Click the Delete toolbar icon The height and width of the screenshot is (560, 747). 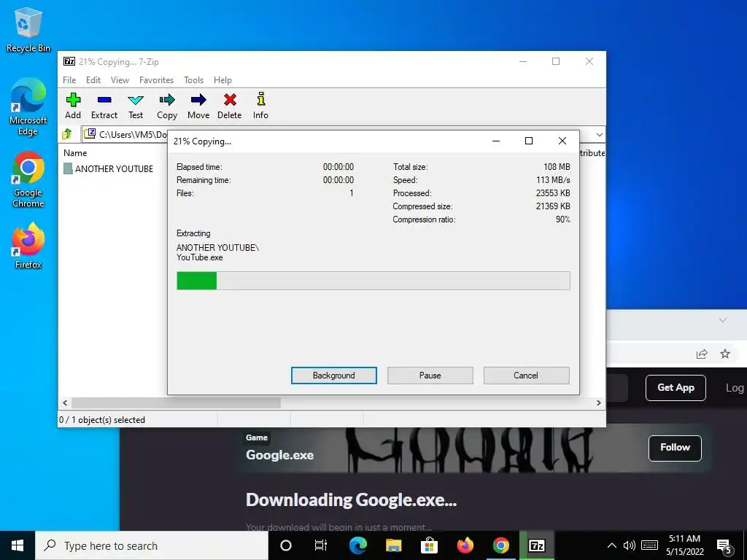pos(230,106)
